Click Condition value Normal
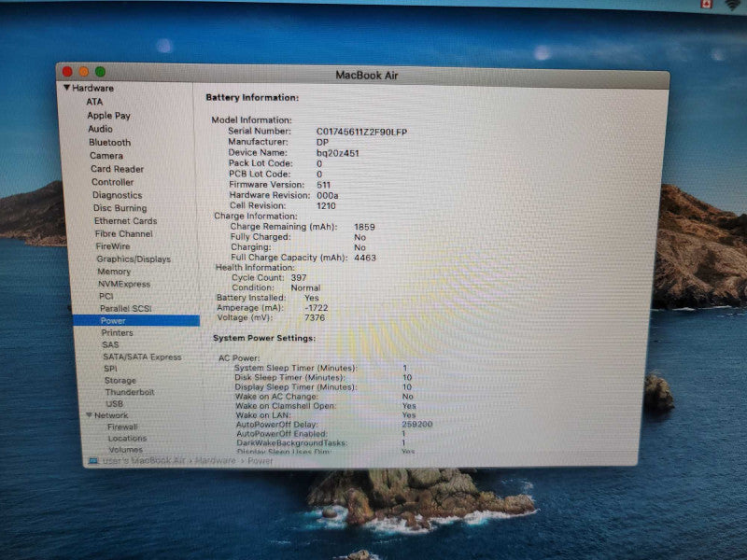The height and width of the screenshot is (560, 747). pos(305,287)
